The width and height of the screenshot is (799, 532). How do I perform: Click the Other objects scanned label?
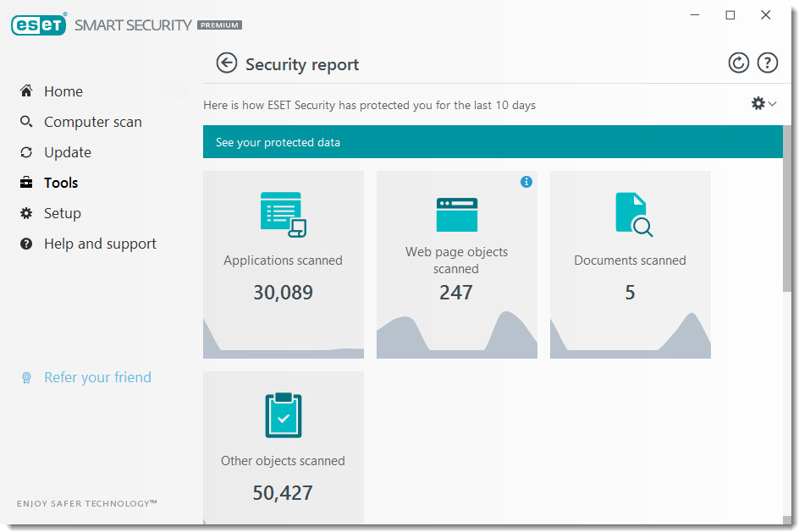tap(283, 461)
